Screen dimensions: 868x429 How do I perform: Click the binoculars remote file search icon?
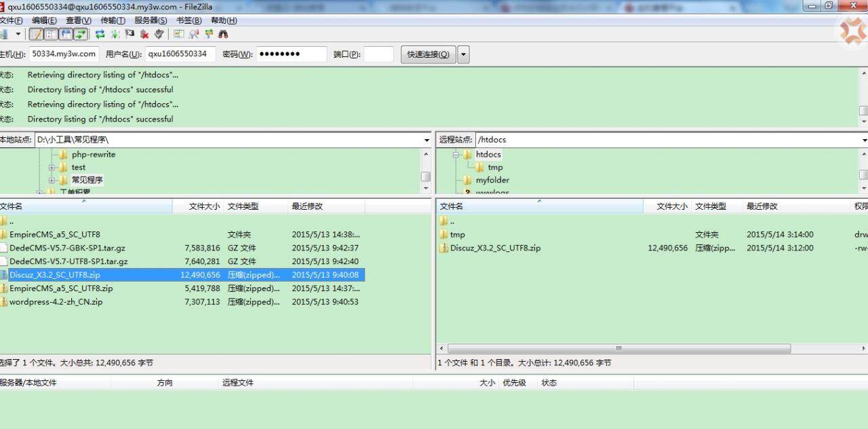223,34
